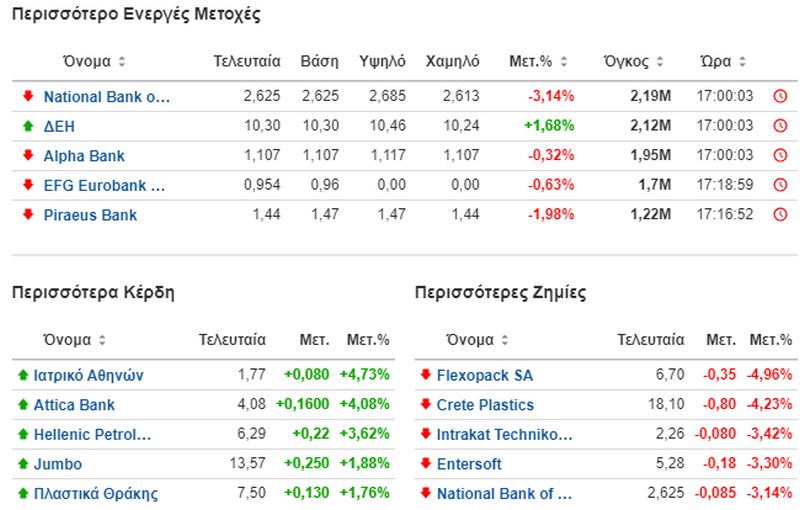
Task: Click the clock icon in the National Bank row
Action: (x=780, y=96)
